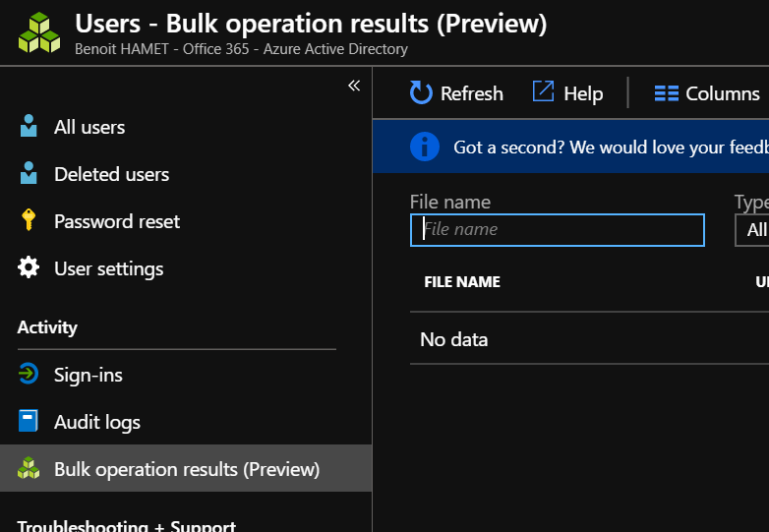769x532 pixels.
Task: Collapse the sidebar with the double chevron
Action: point(354,86)
